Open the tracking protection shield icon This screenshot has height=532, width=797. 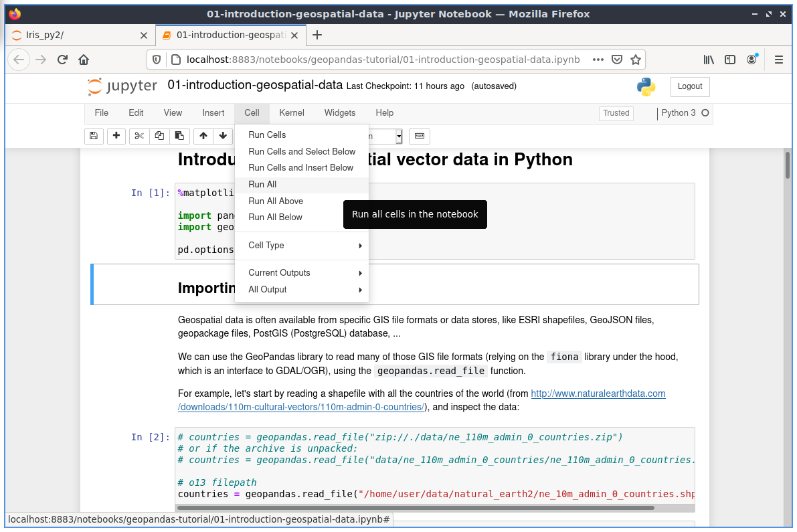(x=157, y=60)
